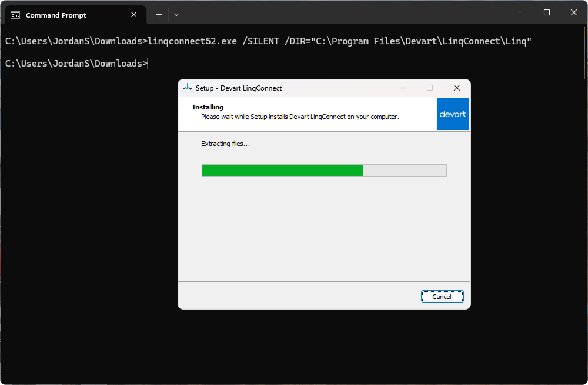Click the blue devart logo
Image resolution: width=588 pixels, height=385 pixels.
click(x=453, y=114)
